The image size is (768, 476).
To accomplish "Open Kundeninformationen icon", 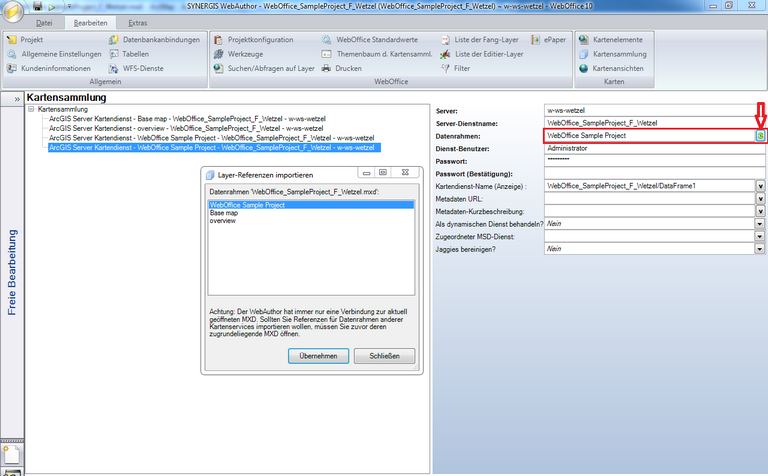I will pos(11,68).
